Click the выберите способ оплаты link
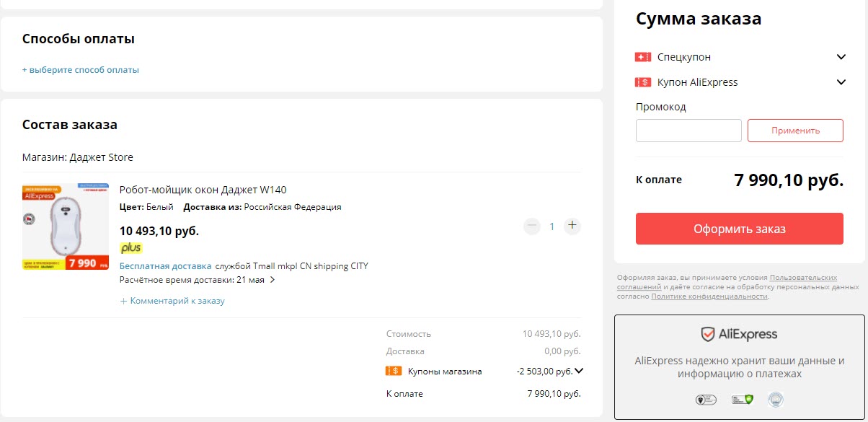Screen dimensions: 868x422 (x=81, y=70)
